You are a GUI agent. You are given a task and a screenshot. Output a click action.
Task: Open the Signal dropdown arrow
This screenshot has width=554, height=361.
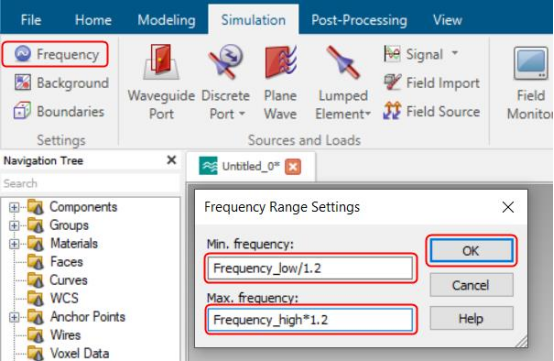click(455, 53)
